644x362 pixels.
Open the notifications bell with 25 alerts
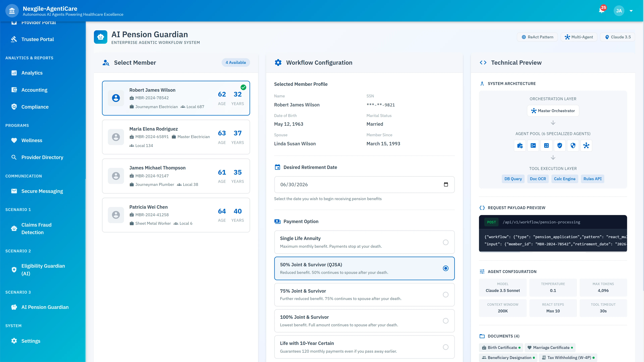coord(602,11)
